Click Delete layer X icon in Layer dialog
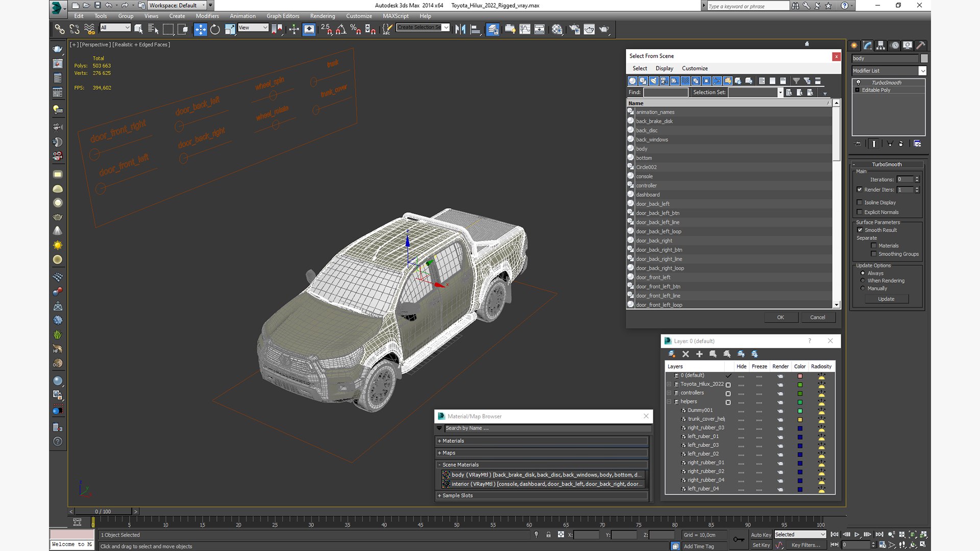Viewport: 980px width, 551px height. tap(685, 354)
